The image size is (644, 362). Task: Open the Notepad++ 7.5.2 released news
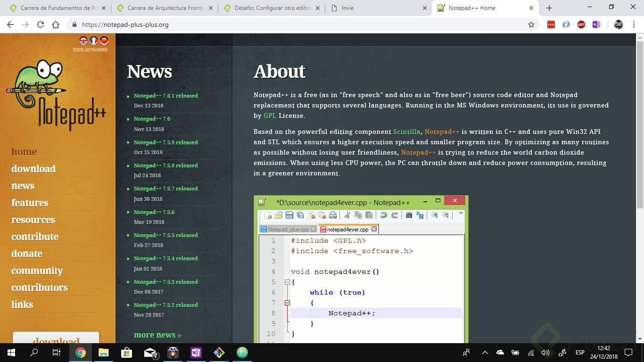tap(166, 305)
